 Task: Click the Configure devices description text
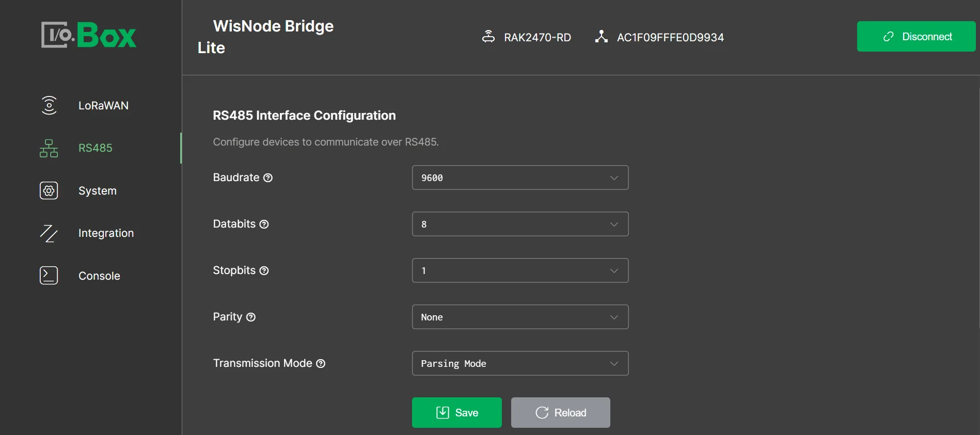[326, 142]
